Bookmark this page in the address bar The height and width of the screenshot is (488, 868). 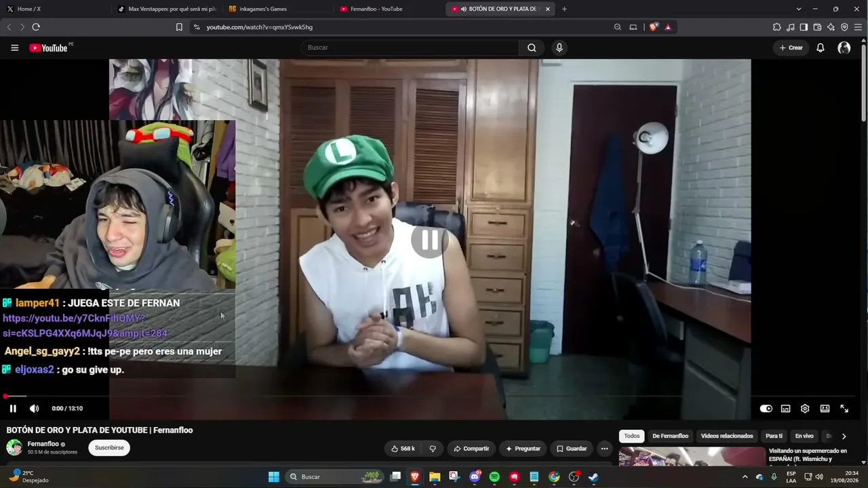pos(179,27)
